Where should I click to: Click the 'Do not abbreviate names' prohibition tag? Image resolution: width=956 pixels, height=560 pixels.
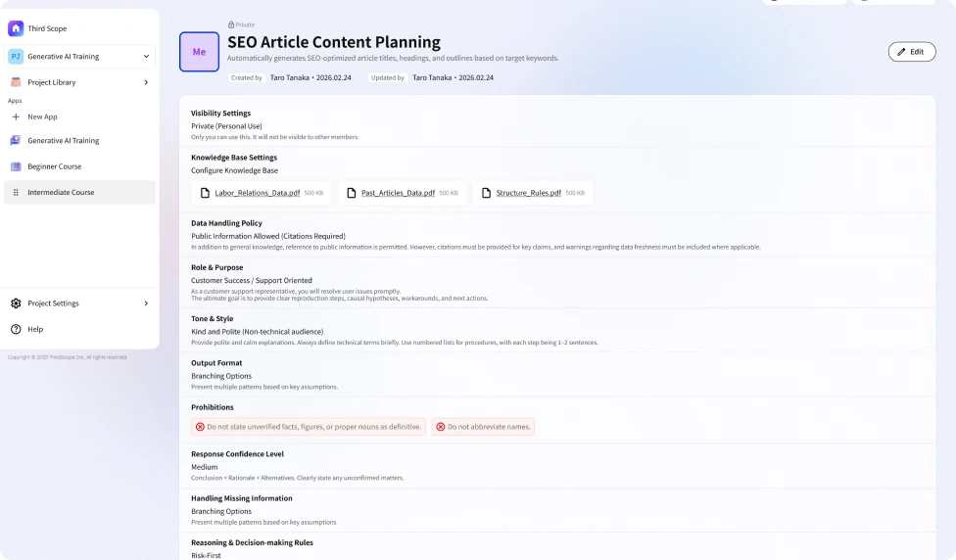click(483, 427)
